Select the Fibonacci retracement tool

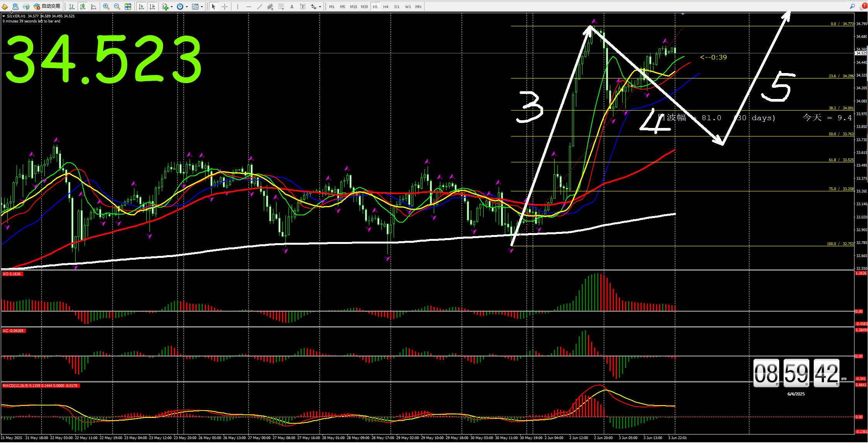tap(281, 7)
